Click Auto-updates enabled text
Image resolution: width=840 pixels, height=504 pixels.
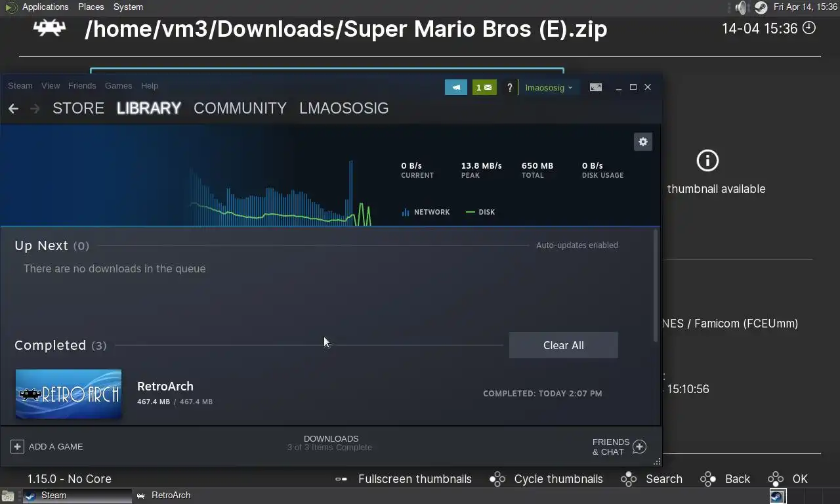pos(577,245)
